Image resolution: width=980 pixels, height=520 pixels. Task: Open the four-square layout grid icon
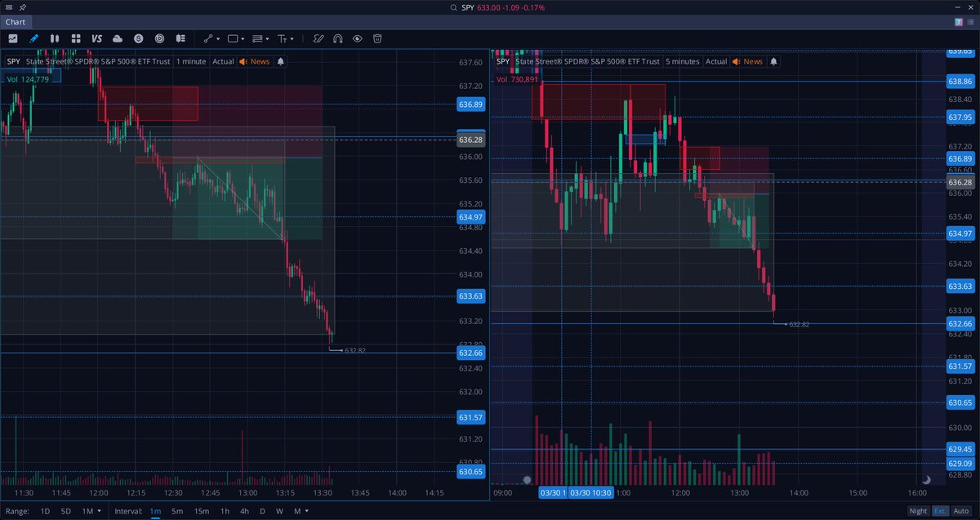(76, 38)
